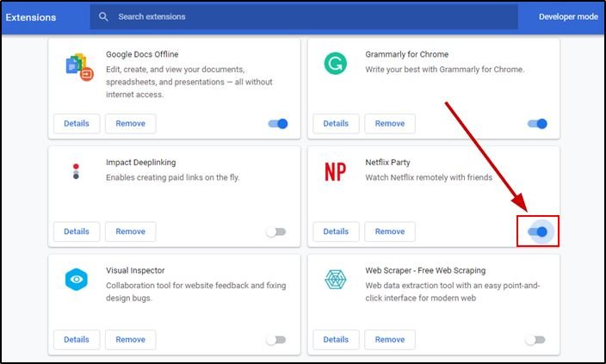This screenshot has height=364, width=606.
Task: Turn on the Web Scraper toggle
Action: click(x=535, y=340)
